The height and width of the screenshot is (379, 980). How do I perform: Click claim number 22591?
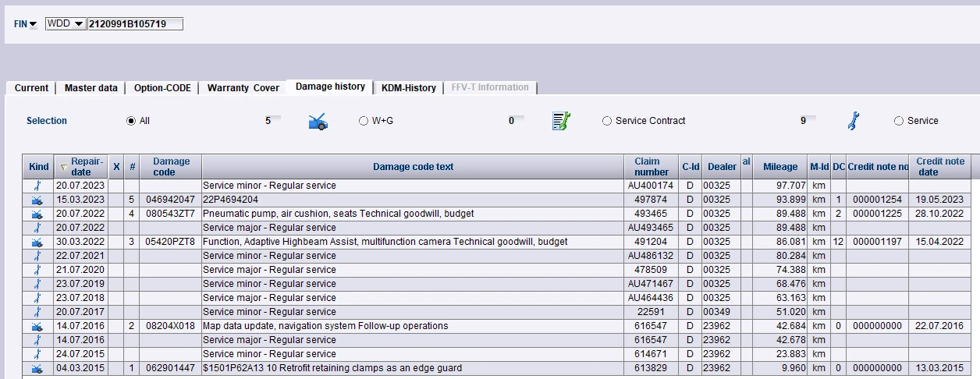tap(651, 312)
